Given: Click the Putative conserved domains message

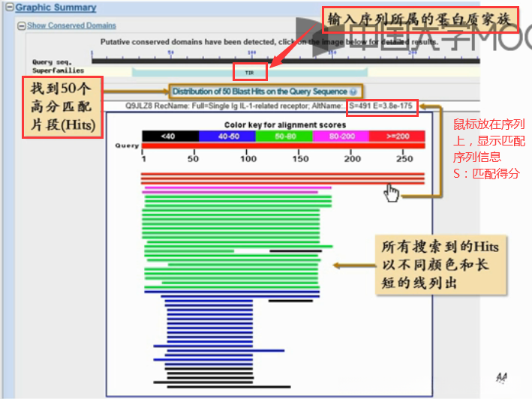Looking at the screenshot, I should click(x=269, y=42).
